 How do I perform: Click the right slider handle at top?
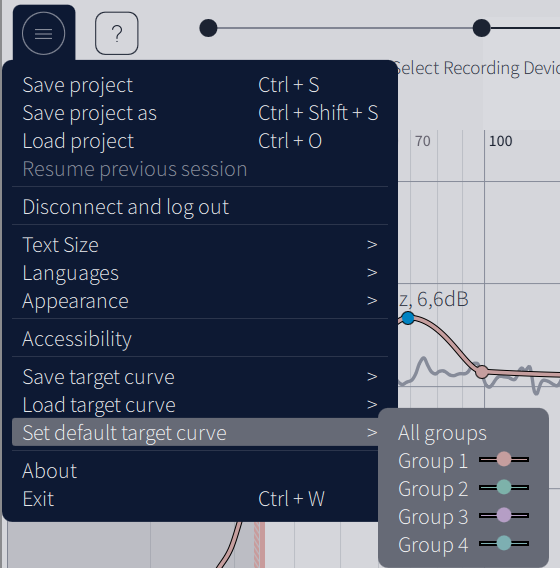tap(481, 28)
